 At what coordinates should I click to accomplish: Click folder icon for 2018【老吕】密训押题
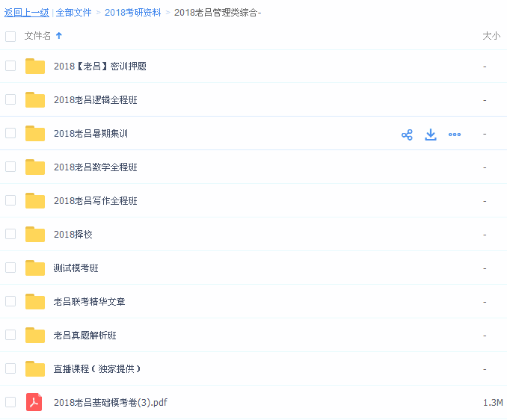pos(35,67)
